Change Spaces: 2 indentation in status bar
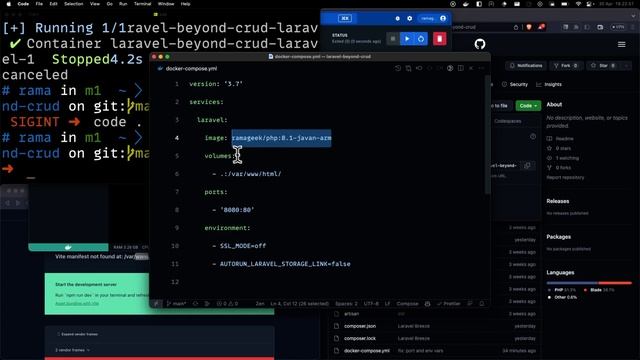This screenshot has height=360, width=640. coord(347,304)
